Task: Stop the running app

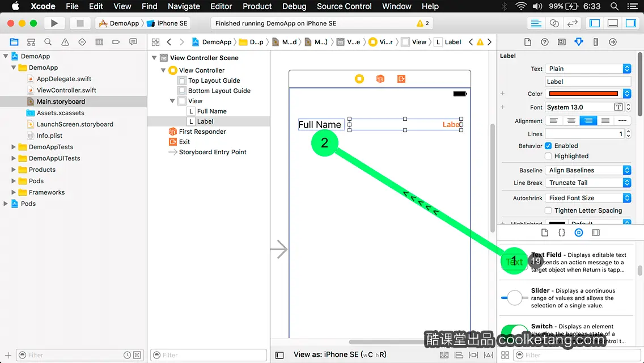Action: point(80,23)
